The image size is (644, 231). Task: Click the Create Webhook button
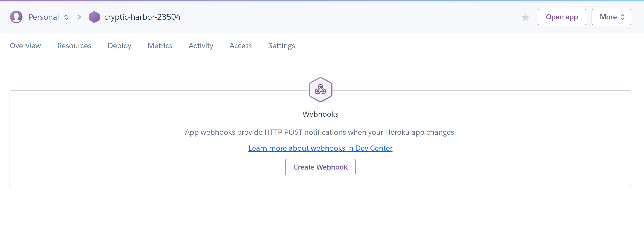[320, 167]
